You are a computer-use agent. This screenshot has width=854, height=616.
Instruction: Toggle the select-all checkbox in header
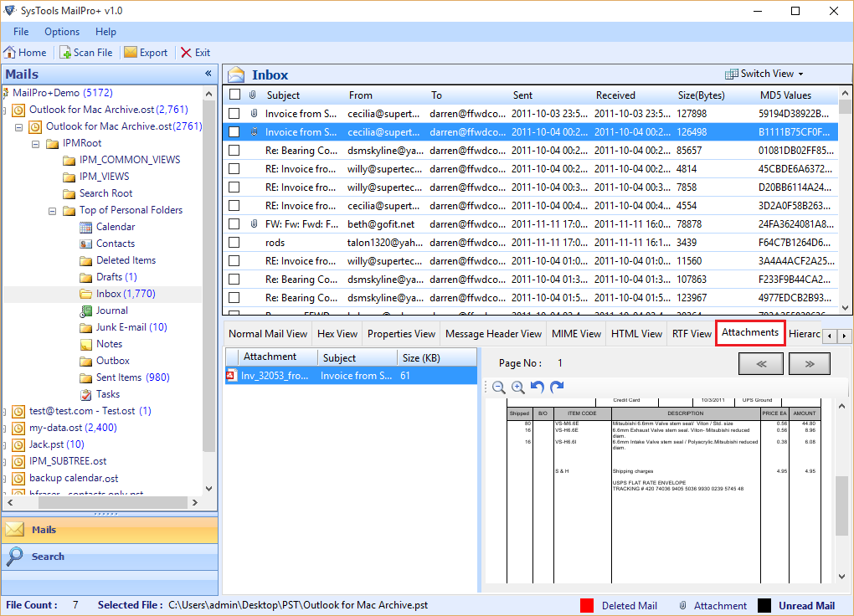(234, 95)
